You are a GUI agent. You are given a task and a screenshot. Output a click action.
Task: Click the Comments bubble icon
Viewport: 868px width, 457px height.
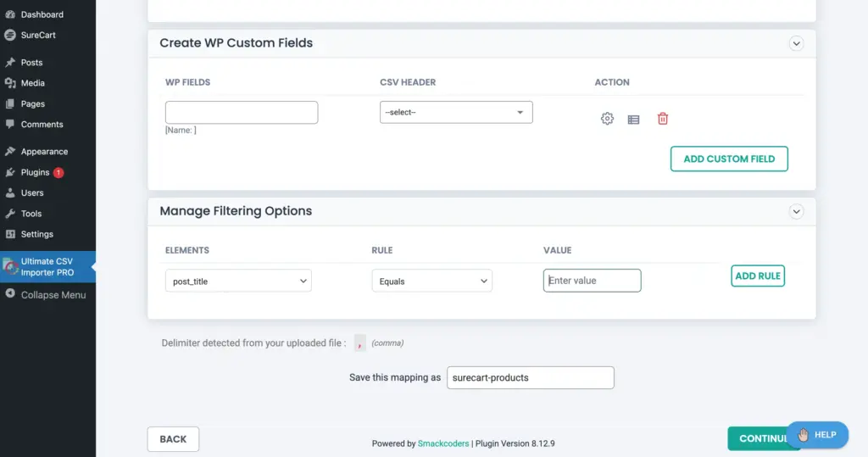(10, 124)
